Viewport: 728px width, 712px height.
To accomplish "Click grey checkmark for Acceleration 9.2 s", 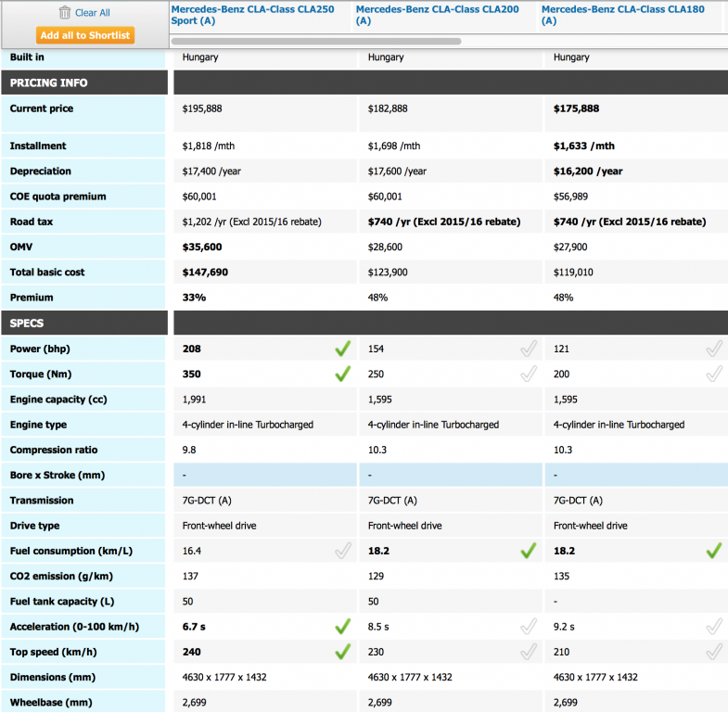I will pos(714,627).
